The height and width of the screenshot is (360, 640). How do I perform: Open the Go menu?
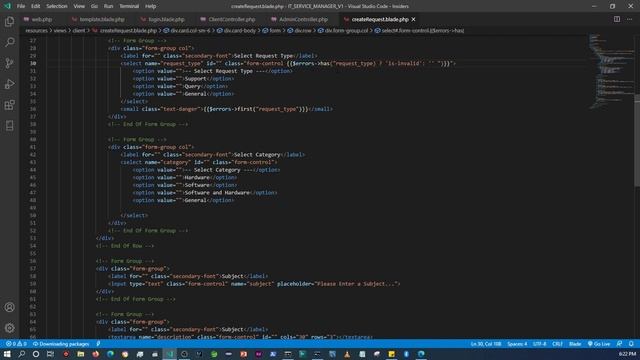point(94,6)
